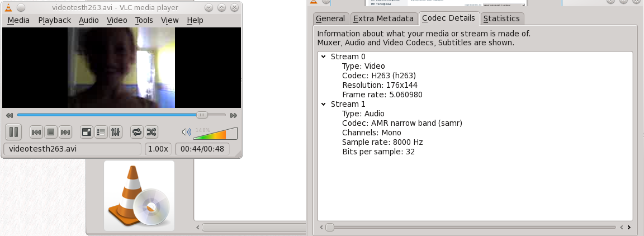Screen dimensions: 644x236
Task: Click the 1.00x playback speed button
Action: [x=158, y=149]
